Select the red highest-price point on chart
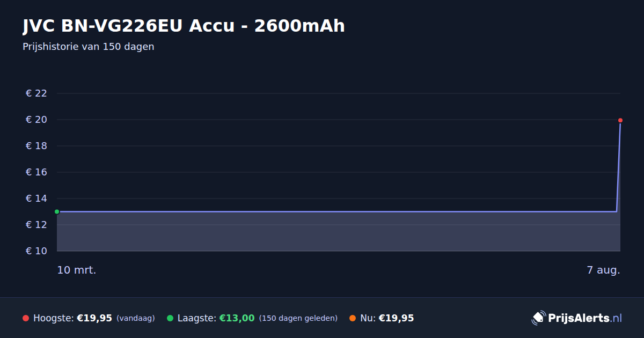The image size is (644, 338). click(620, 120)
